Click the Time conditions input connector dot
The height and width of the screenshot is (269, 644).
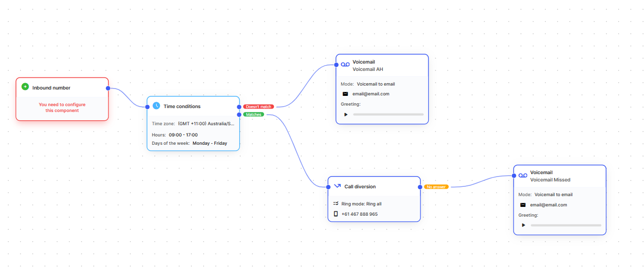(147, 106)
